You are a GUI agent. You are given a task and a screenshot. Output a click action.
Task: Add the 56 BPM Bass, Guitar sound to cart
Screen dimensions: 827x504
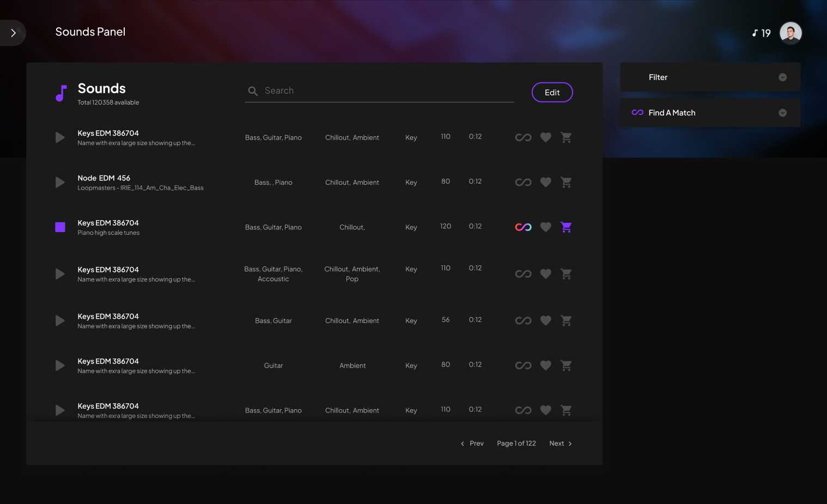[566, 320]
